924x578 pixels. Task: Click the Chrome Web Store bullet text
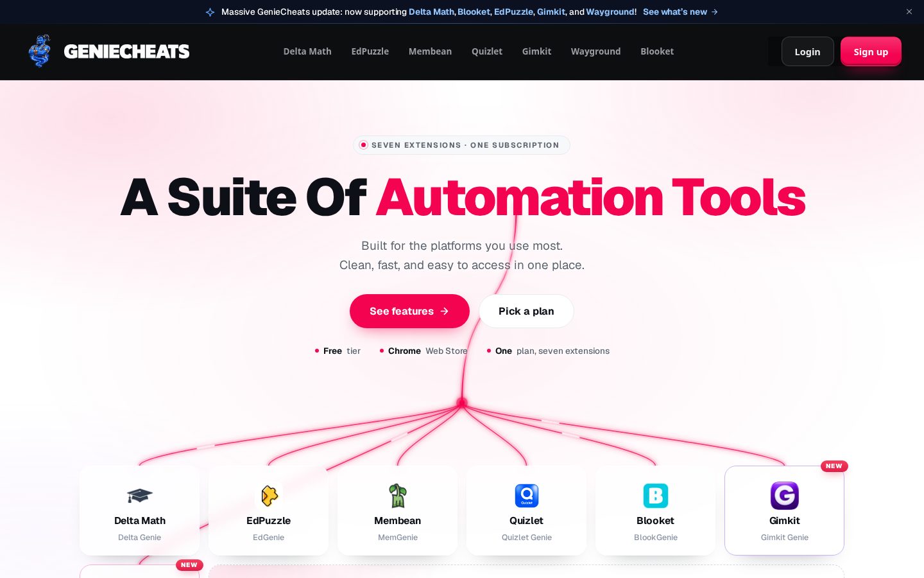[427, 351]
